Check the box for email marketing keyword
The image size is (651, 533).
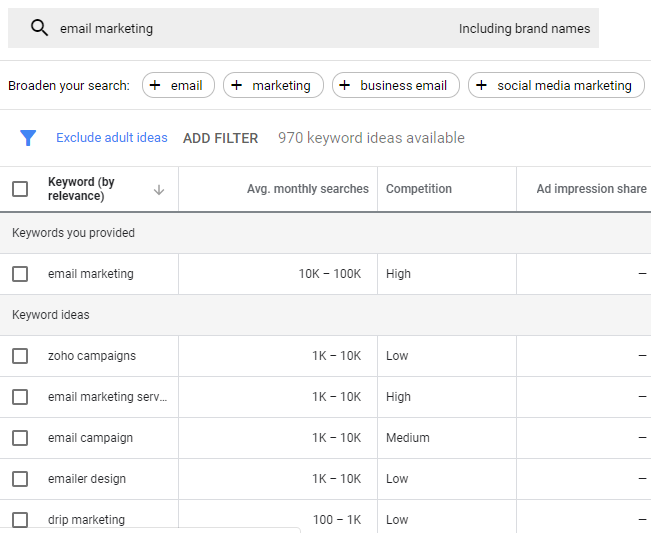point(20,274)
